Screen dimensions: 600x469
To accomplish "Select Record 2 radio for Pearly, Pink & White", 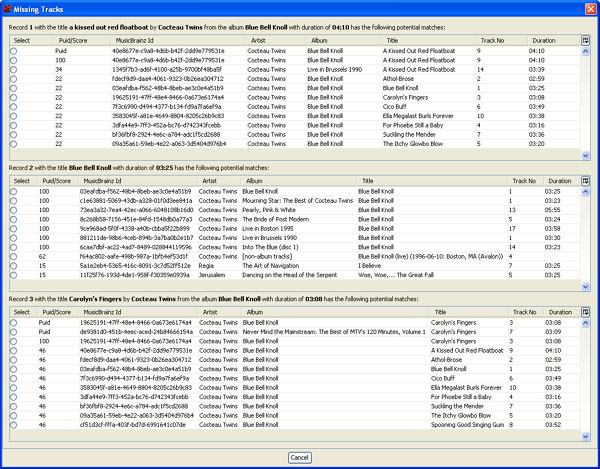I will (14, 210).
